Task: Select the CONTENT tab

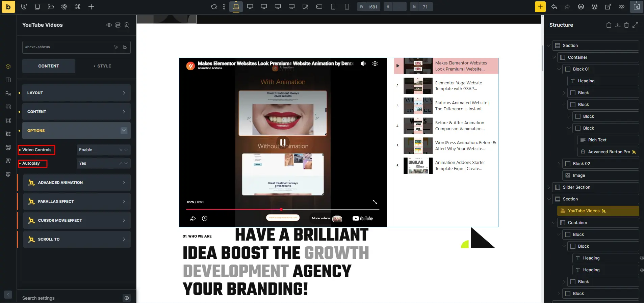Action: pos(49,66)
